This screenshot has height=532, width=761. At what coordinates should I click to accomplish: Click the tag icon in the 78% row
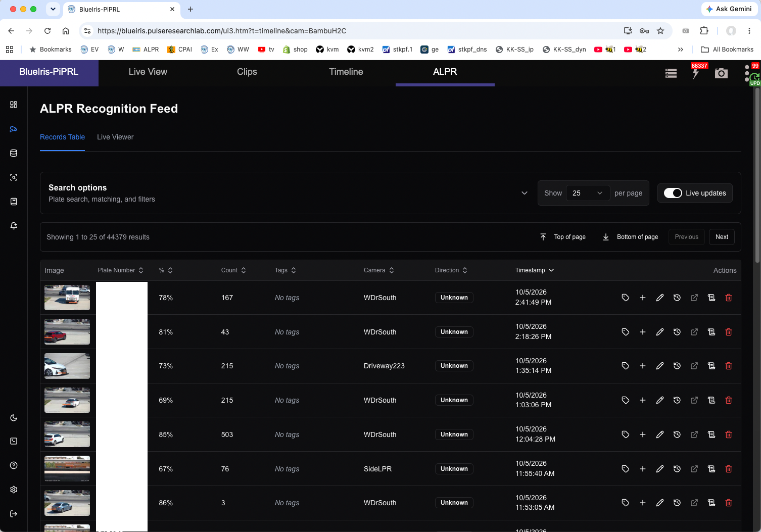626,298
